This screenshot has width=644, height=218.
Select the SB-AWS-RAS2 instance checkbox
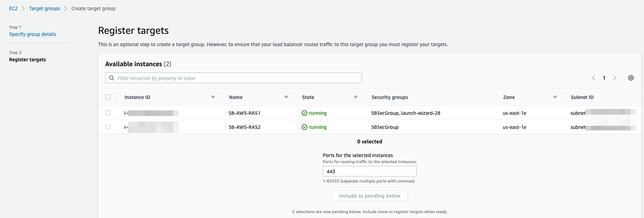[108, 127]
